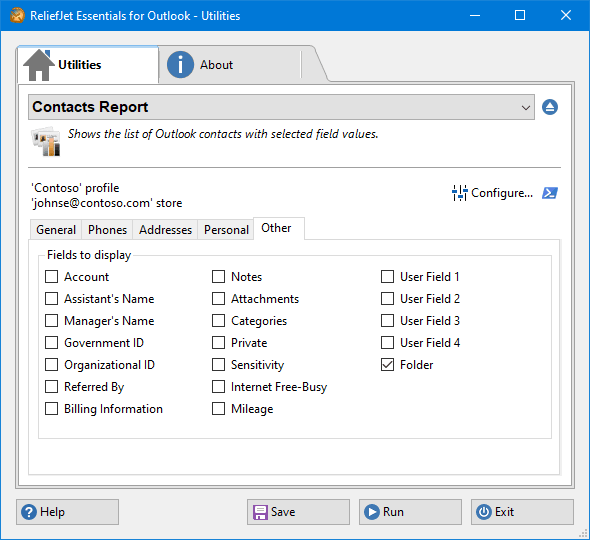The width and height of the screenshot is (590, 540).
Task: Click the chevron arrow of the utility selector
Action: (526, 108)
